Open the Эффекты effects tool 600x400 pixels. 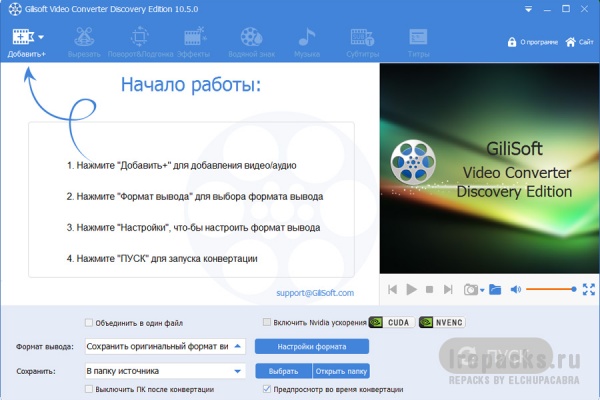[194, 42]
